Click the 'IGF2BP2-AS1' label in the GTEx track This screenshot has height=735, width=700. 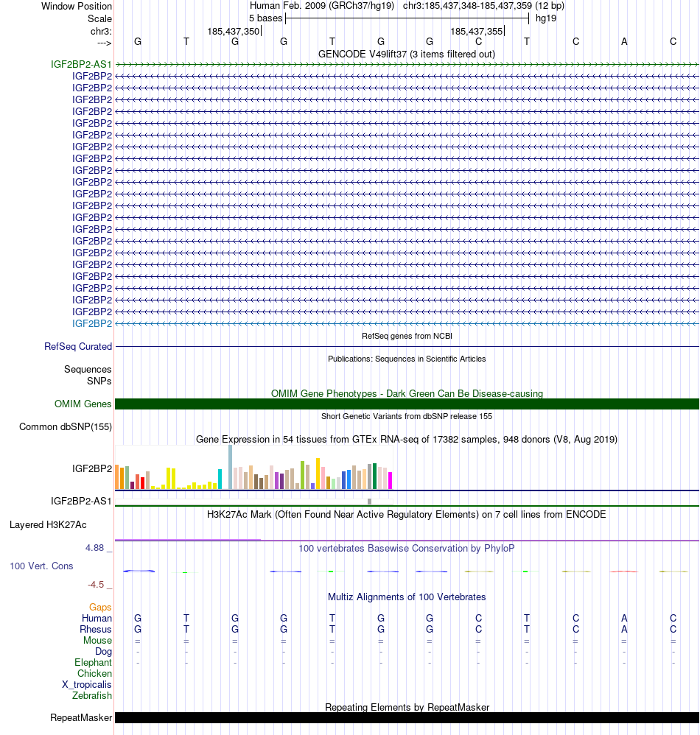point(81,501)
